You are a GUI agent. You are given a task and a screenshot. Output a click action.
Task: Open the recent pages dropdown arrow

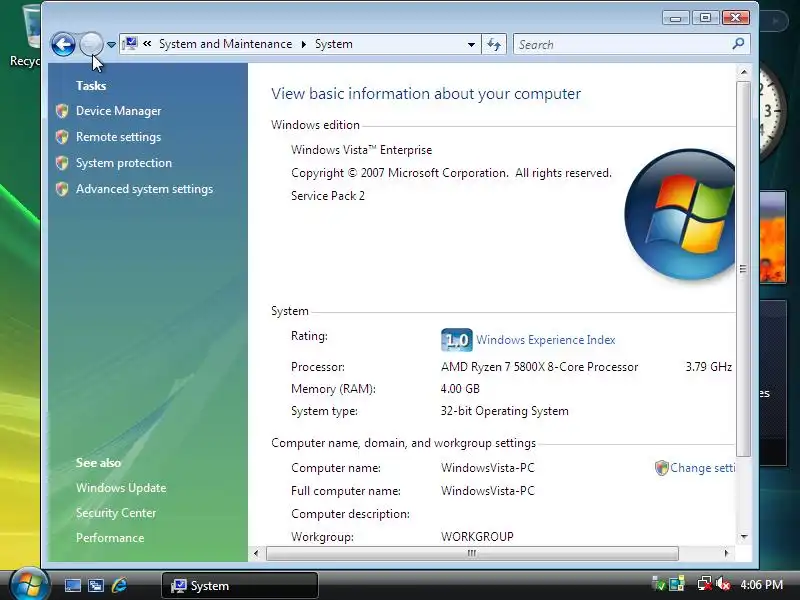click(111, 45)
